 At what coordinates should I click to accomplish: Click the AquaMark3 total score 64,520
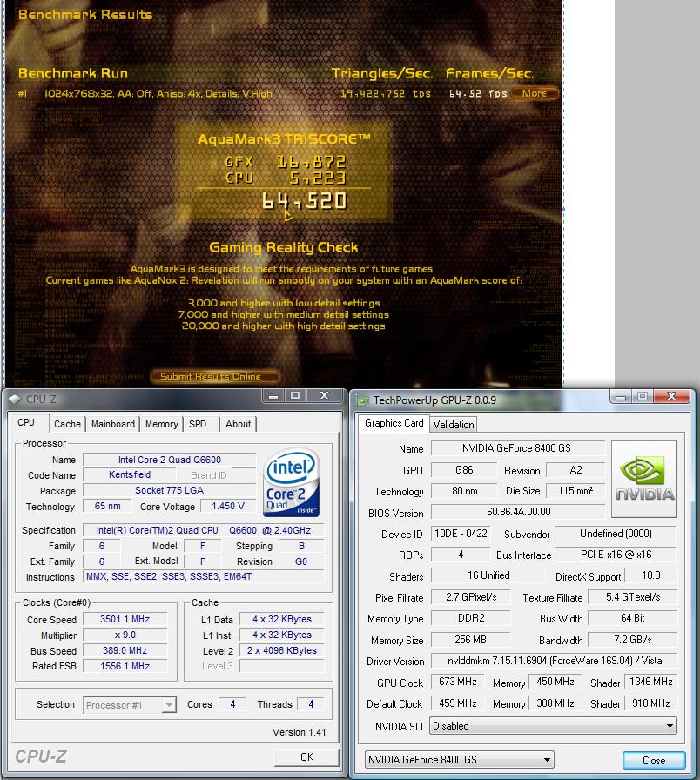pyautogui.click(x=304, y=201)
